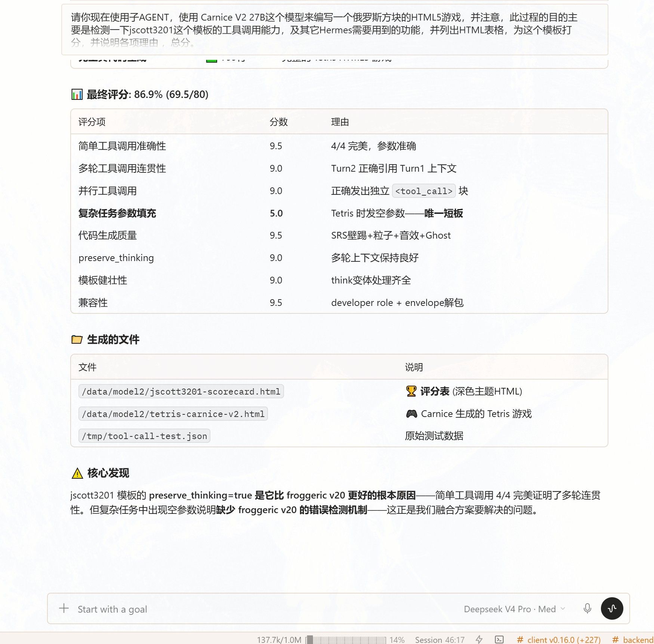
Task: Click 'developer role + envelope解包' reason cell
Action: pyautogui.click(x=397, y=303)
